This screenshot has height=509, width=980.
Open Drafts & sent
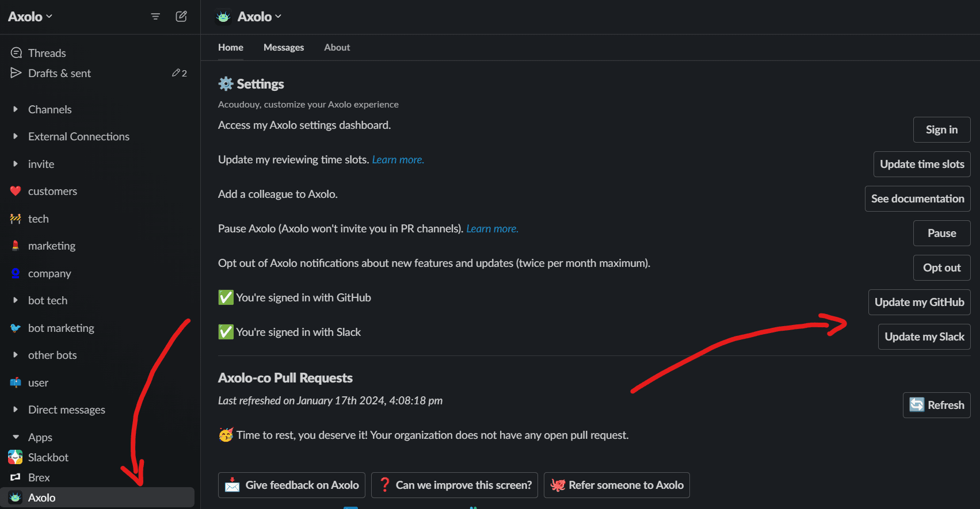59,73
